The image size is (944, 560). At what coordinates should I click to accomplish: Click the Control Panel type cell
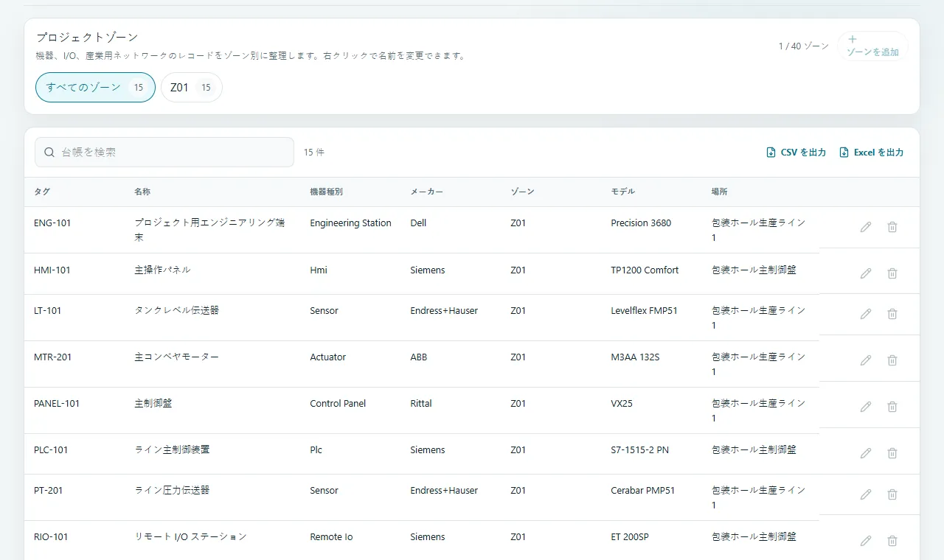click(x=338, y=403)
